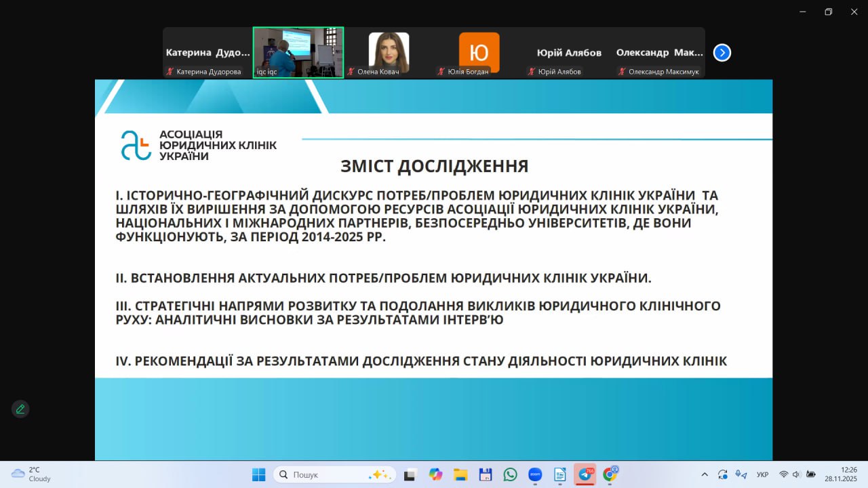Open the clock and date calendar flyout
This screenshot has height=488, width=868.
point(841,474)
